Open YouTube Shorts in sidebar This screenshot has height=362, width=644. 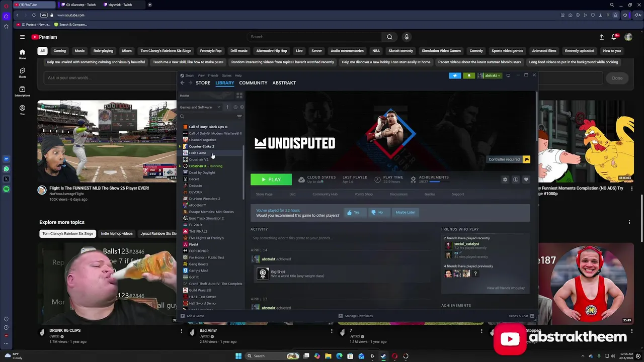pos(22,73)
